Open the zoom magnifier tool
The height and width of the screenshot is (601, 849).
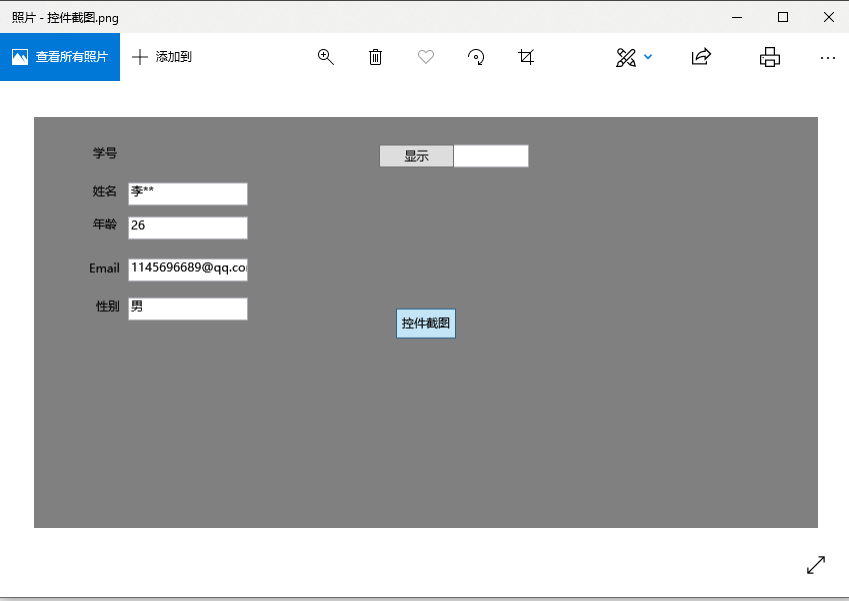325,57
